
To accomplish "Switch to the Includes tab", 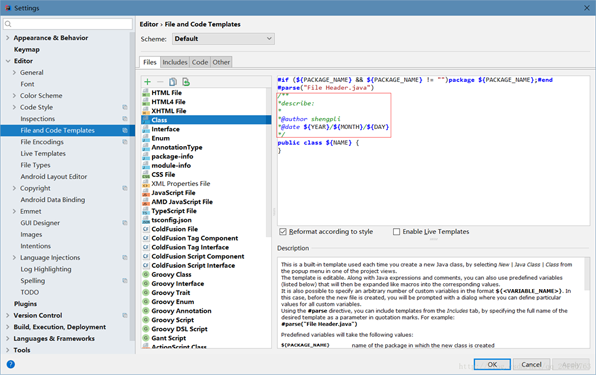I will click(175, 62).
